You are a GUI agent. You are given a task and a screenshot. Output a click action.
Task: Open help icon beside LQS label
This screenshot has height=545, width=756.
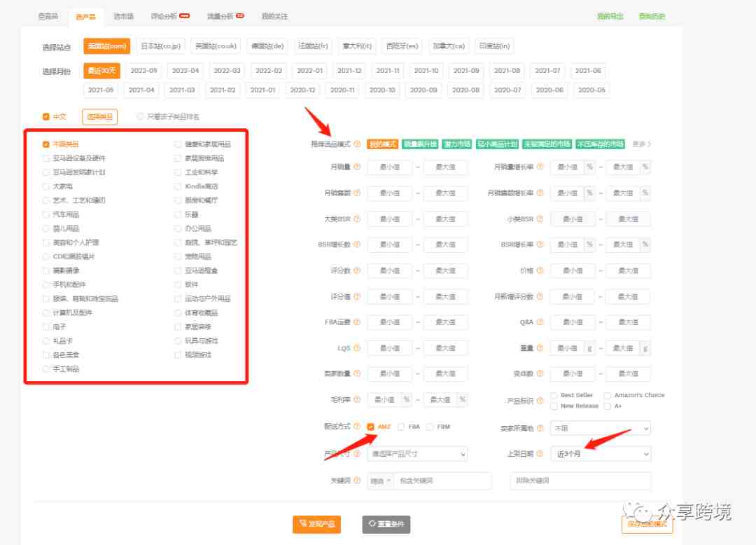(357, 347)
